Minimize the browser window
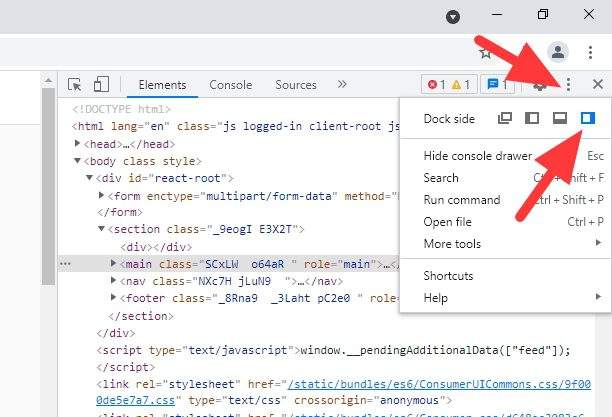The width and height of the screenshot is (612, 417). point(496,14)
